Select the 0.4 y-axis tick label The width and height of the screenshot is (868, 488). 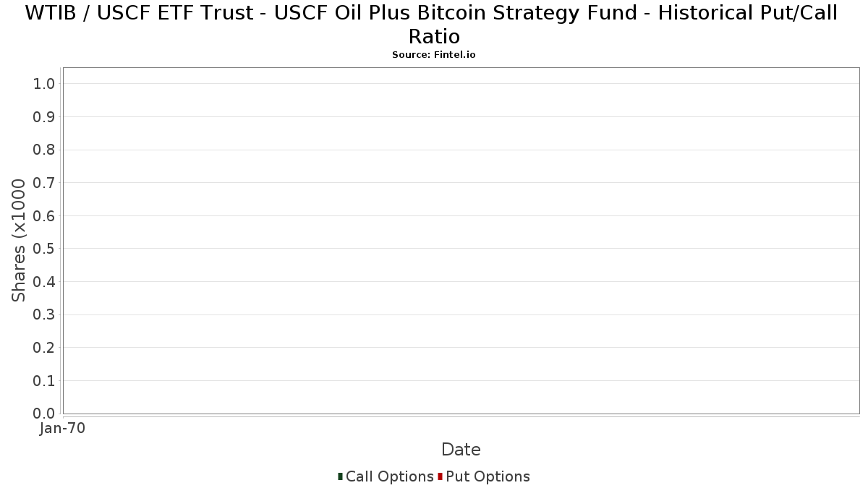tap(44, 282)
